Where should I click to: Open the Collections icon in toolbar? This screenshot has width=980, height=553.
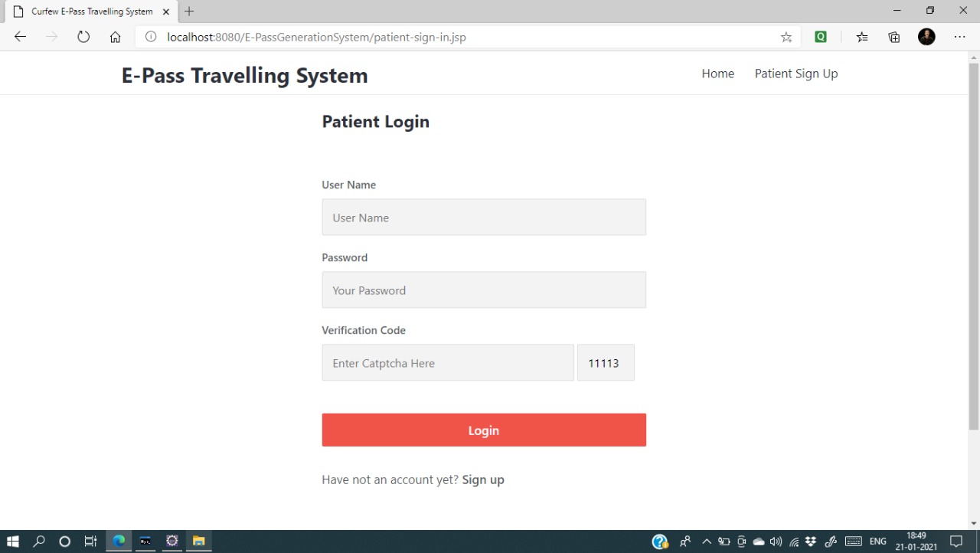[x=893, y=37]
